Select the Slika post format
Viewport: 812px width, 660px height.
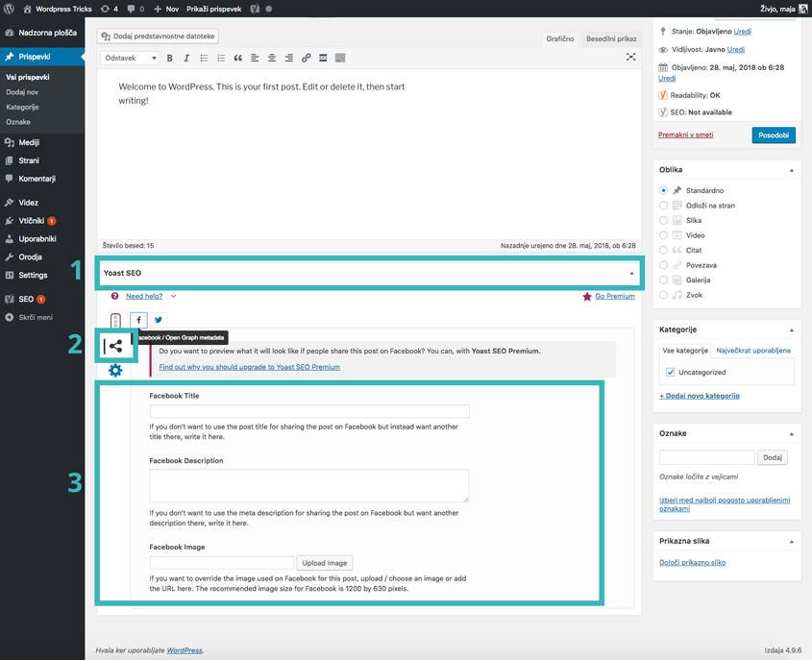pos(663,221)
